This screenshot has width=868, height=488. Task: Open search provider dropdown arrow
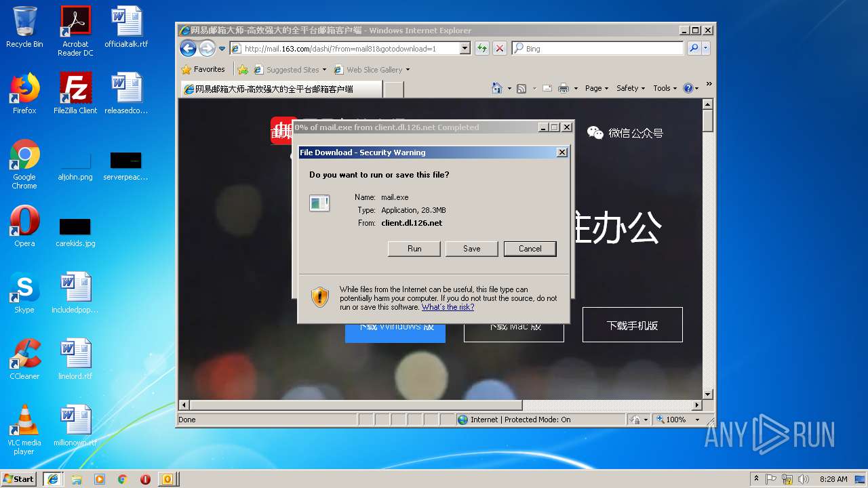click(x=705, y=48)
